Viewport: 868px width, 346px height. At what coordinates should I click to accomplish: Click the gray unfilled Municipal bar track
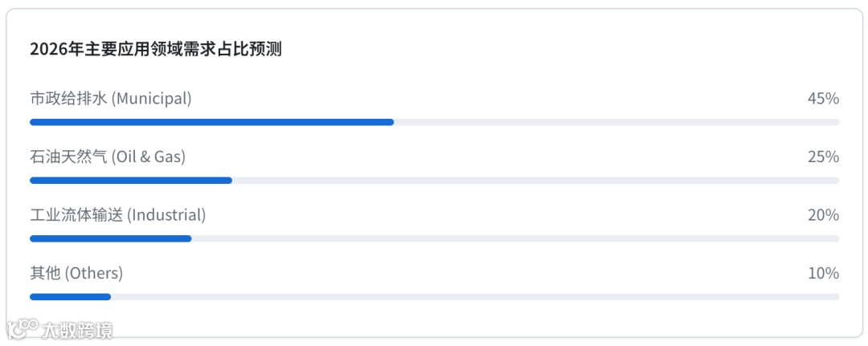(x=616, y=122)
